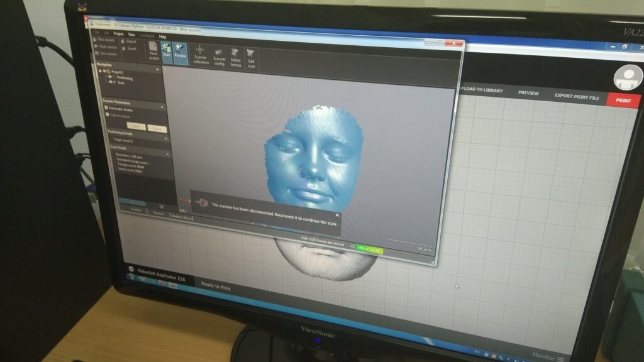644x362 pixels.
Task: Click the Scan tree item
Action: point(121,82)
